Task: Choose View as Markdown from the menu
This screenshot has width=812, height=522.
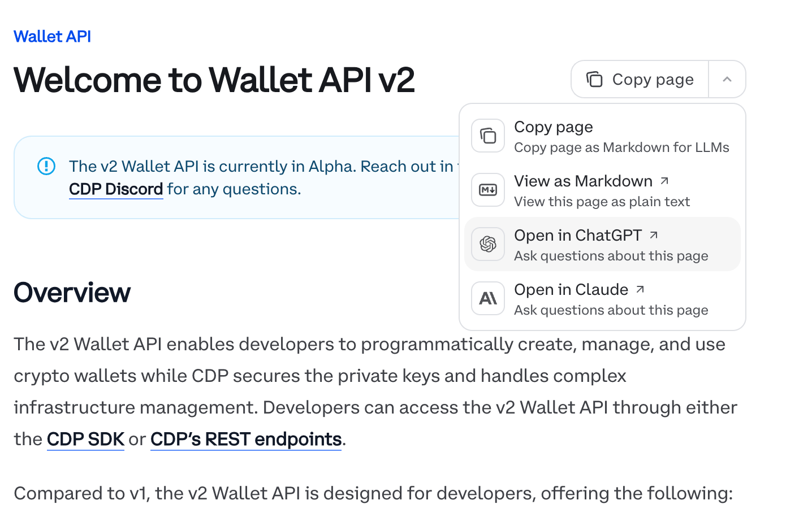Action: click(x=583, y=181)
